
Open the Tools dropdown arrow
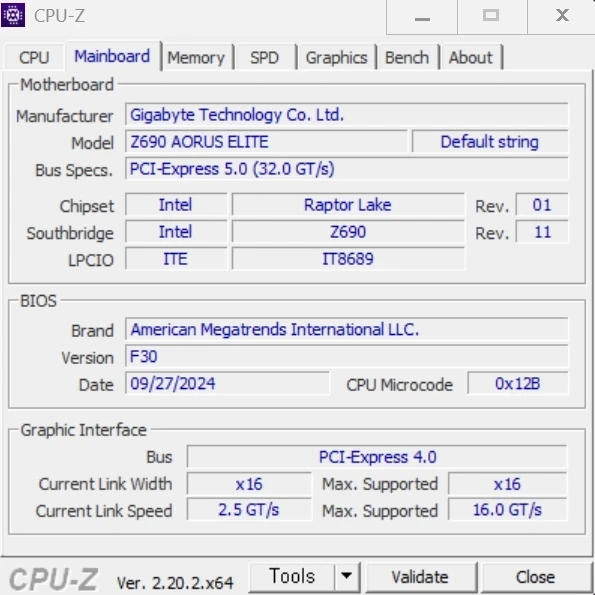pyautogui.click(x=346, y=576)
